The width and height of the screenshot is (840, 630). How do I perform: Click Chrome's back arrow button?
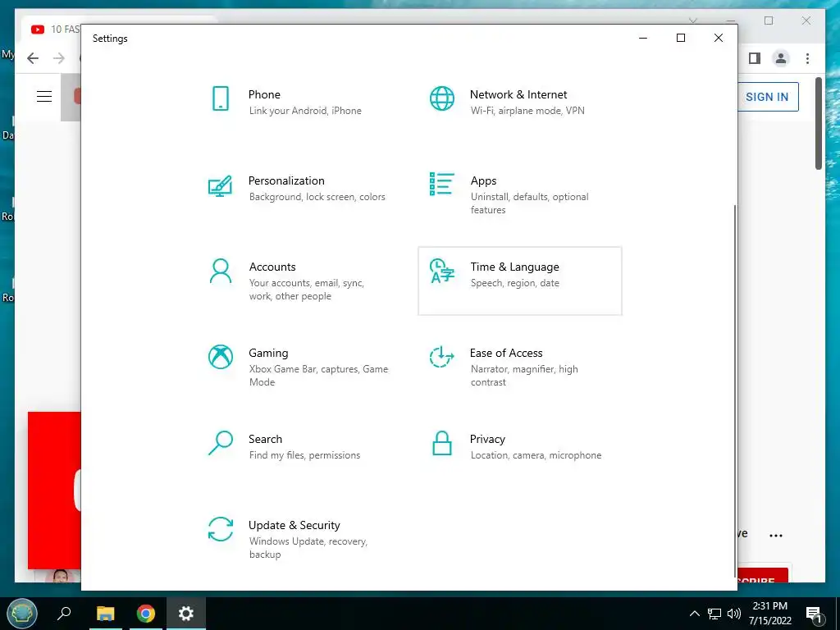pyautogui.click(x=33, y=58)
